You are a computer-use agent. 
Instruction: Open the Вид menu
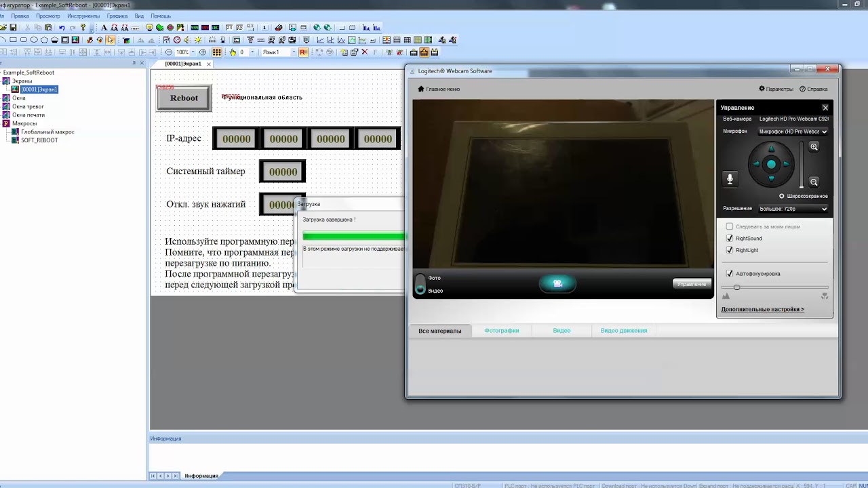(x=139, y=16)
